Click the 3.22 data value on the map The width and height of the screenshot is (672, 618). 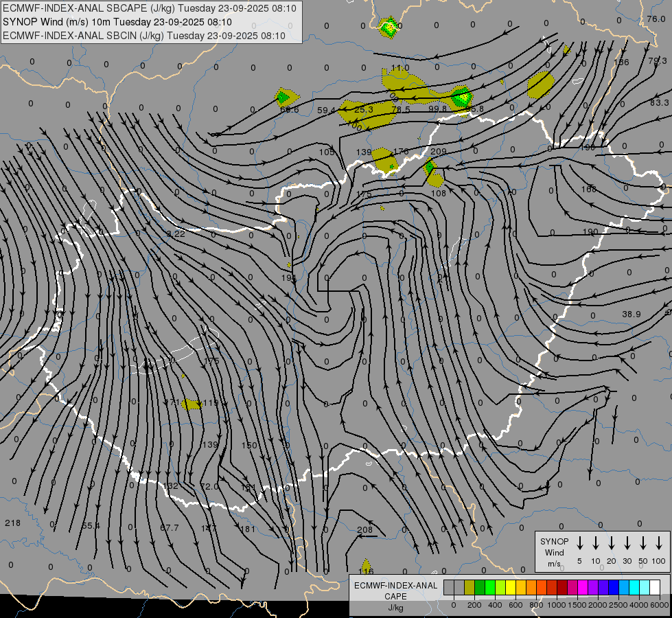[x=176, y=234]
